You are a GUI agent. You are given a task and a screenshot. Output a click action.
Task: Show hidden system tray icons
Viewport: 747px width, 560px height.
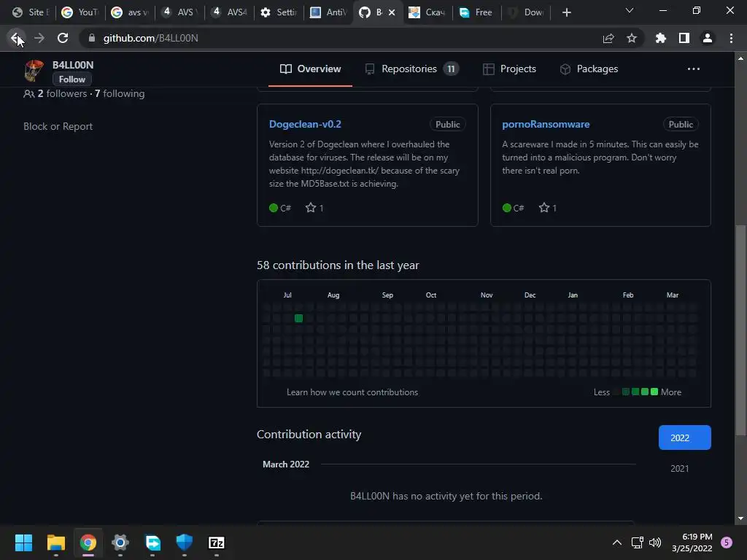click(x=617, y=542)
